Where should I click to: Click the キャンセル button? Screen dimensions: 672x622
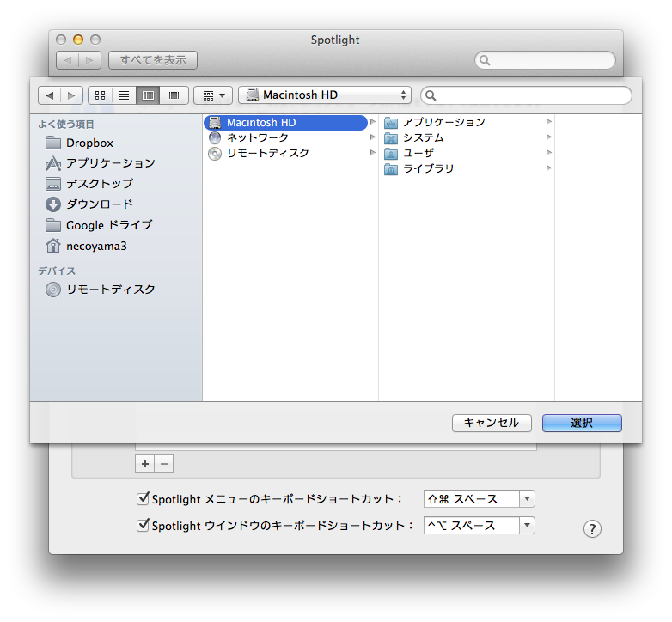(x=492, y=424)
